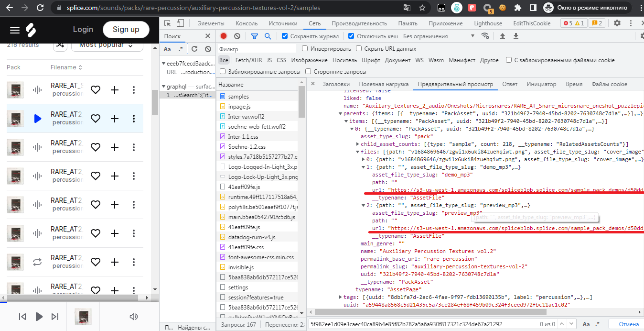
Task: Click the clear network log icon
Action: (237, 36)
